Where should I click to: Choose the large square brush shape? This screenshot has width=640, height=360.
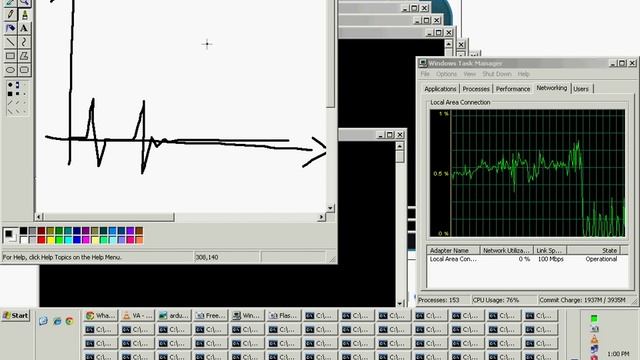(10, 94)
